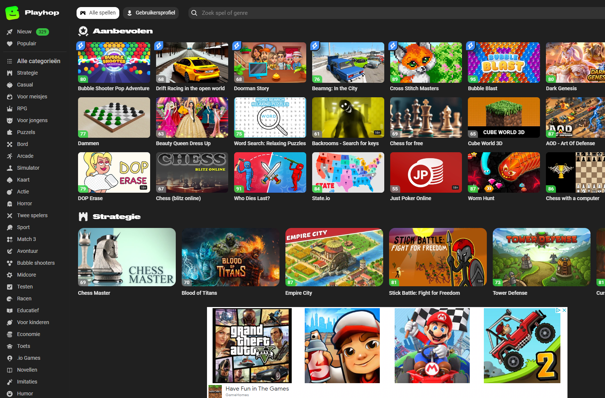Select the Horror category icon in sidebar
Viewport: 605px width, 398px height.
point(10,204)
